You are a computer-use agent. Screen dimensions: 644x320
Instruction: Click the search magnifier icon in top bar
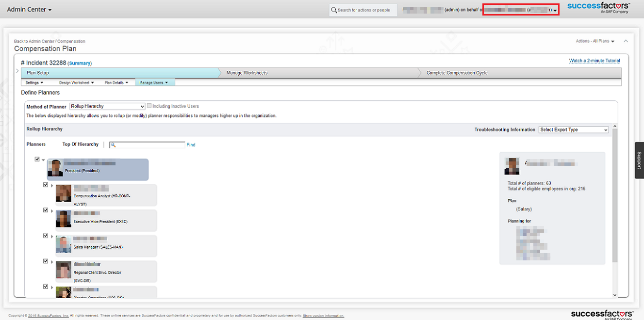coord(334,10)
